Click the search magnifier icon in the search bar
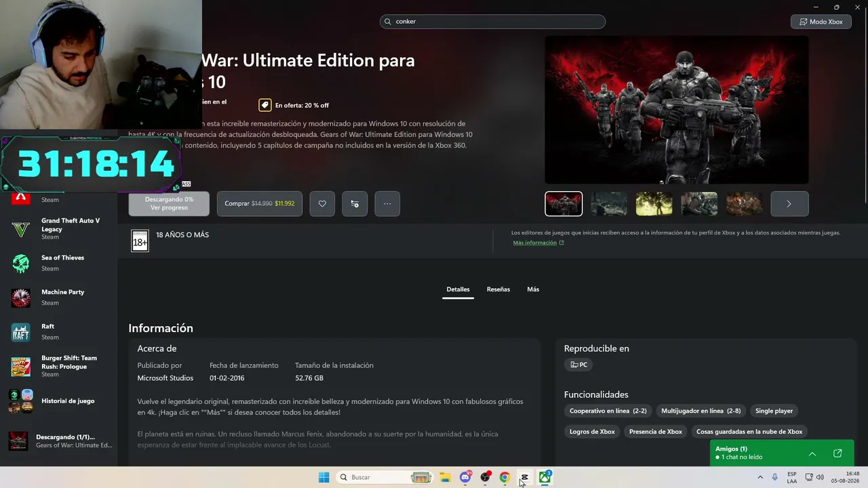Viewport: 868px width, 488px height. pos(388,22)
